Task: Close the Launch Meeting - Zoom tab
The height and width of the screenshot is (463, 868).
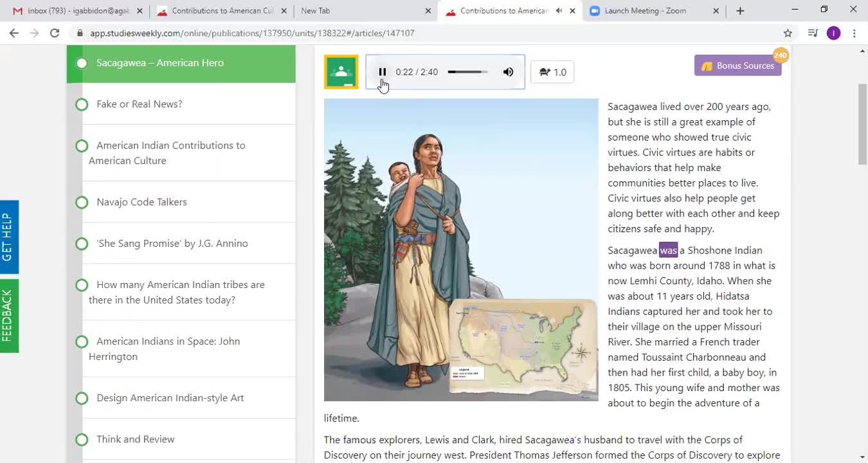Action: 716,11
